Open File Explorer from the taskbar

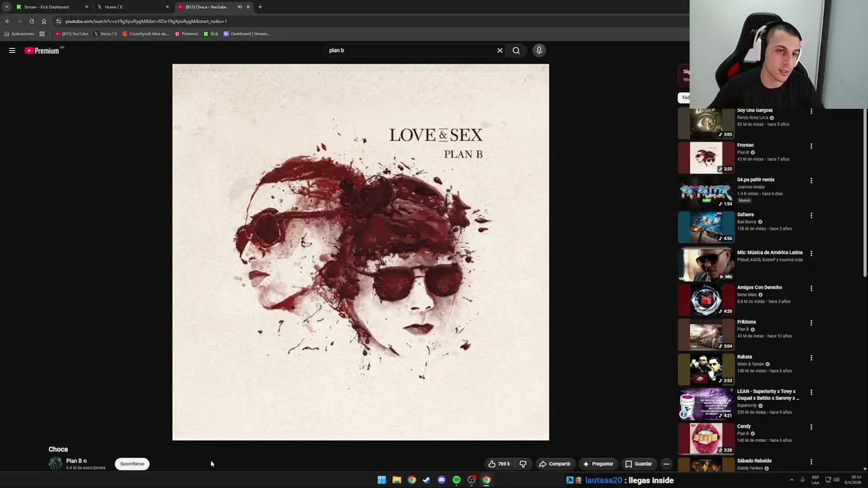click(397, 480)
